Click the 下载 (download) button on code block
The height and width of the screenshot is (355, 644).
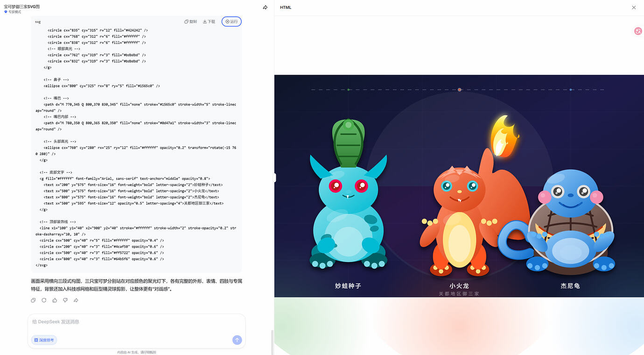point(209,21)
